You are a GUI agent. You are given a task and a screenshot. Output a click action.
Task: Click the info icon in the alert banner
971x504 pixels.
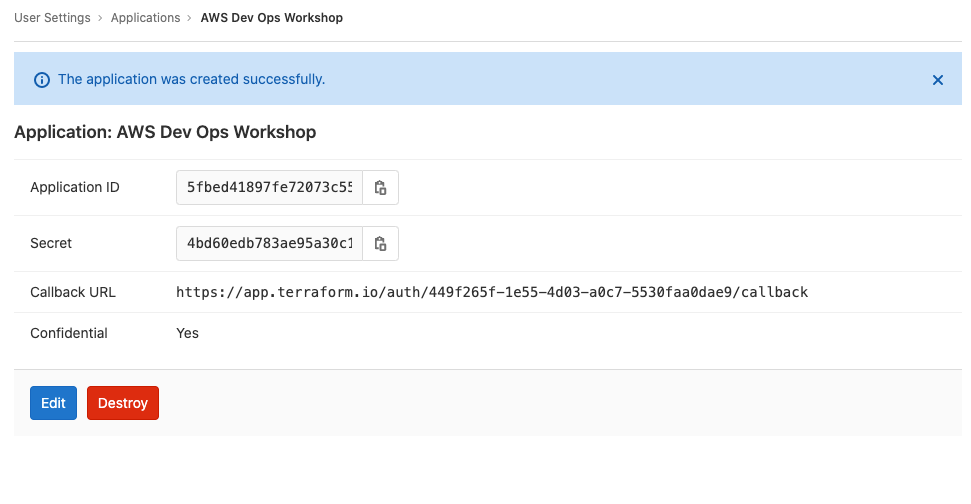pyautogui.click(x=41, y=80)
